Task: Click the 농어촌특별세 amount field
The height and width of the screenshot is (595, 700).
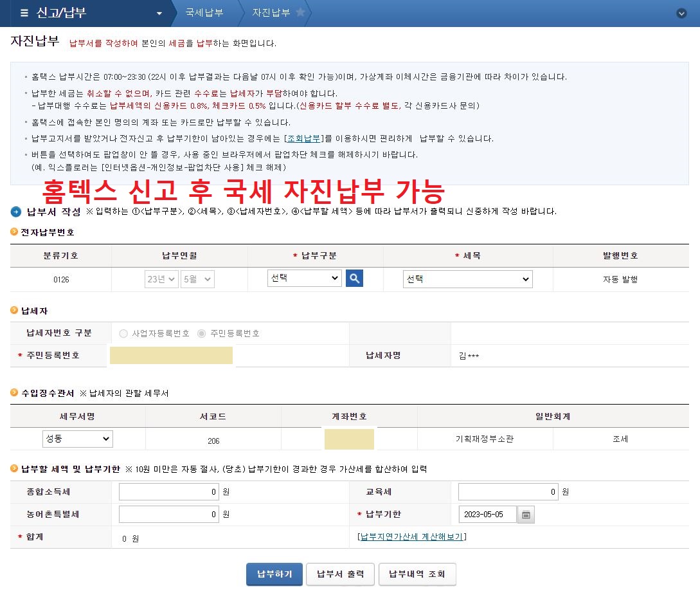Action: point(169,514)
